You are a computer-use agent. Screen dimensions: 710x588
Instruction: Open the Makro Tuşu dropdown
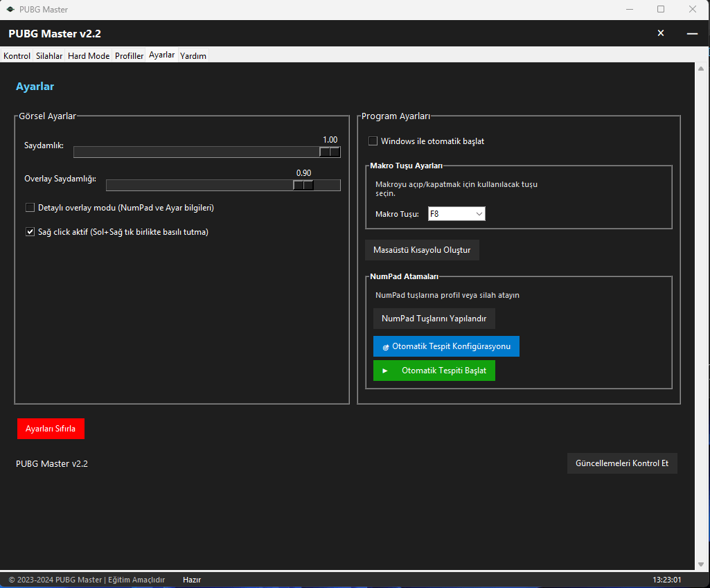point(456,213)
